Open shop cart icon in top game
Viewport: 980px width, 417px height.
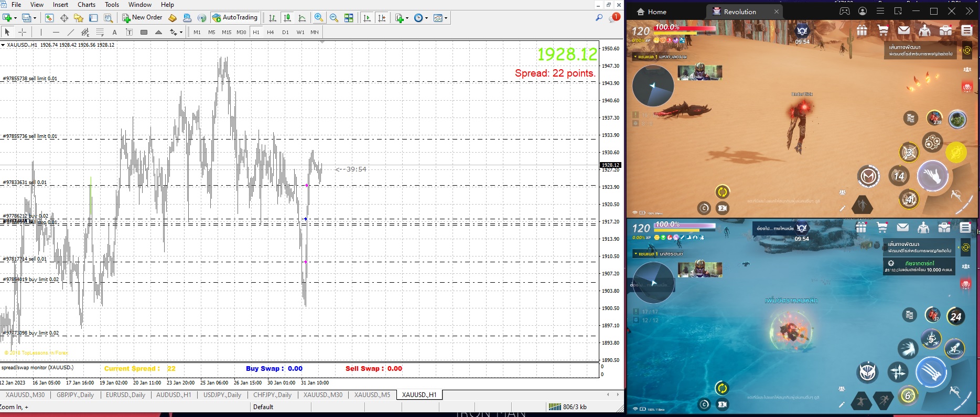[883, 30]
